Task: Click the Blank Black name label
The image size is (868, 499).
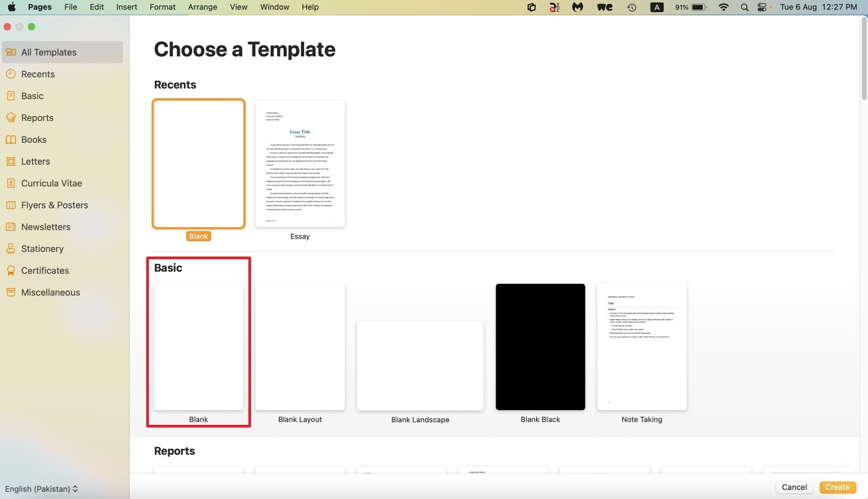Action: [540, 420]
